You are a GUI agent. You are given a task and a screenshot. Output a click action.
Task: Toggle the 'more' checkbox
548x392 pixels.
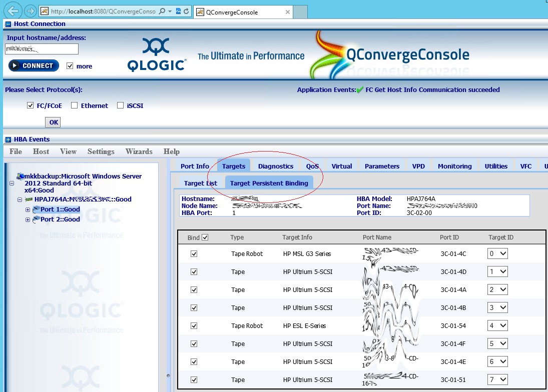pos(70,66)
